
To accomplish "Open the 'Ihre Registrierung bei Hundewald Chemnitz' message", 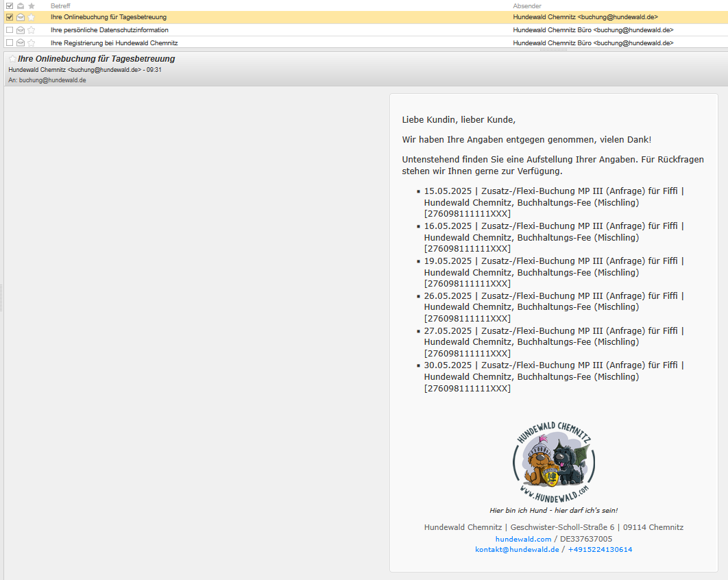I will click(114, 43).
